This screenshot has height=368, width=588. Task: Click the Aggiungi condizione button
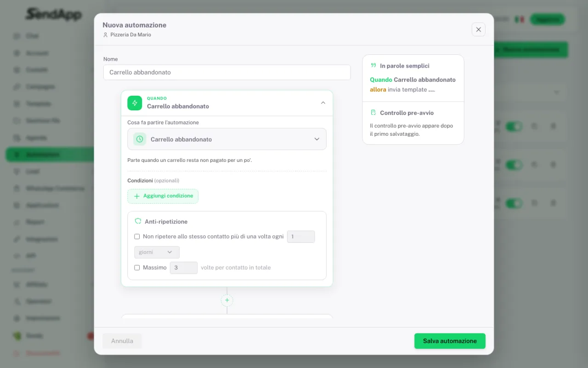(163, 196)
